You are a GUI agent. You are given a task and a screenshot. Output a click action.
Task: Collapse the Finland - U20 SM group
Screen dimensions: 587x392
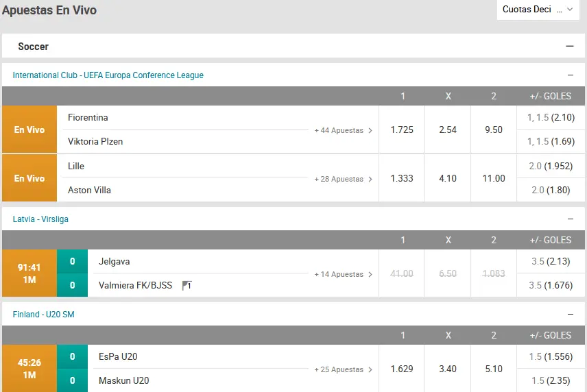pyautogui.click(x=570, y=315)
